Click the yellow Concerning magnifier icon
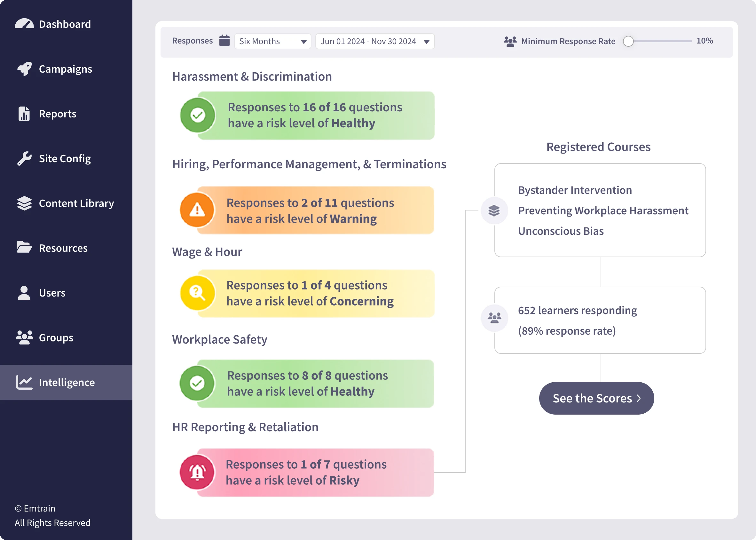756x540 pixels. [x=197, y=293]
